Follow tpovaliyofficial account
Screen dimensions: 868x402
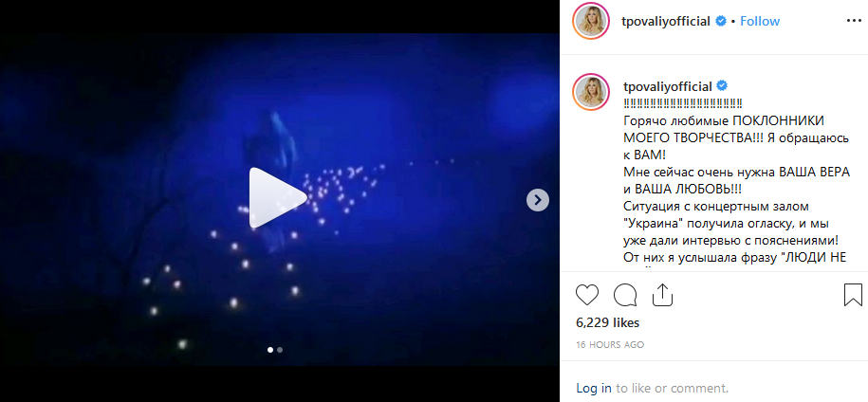(760, 21)
